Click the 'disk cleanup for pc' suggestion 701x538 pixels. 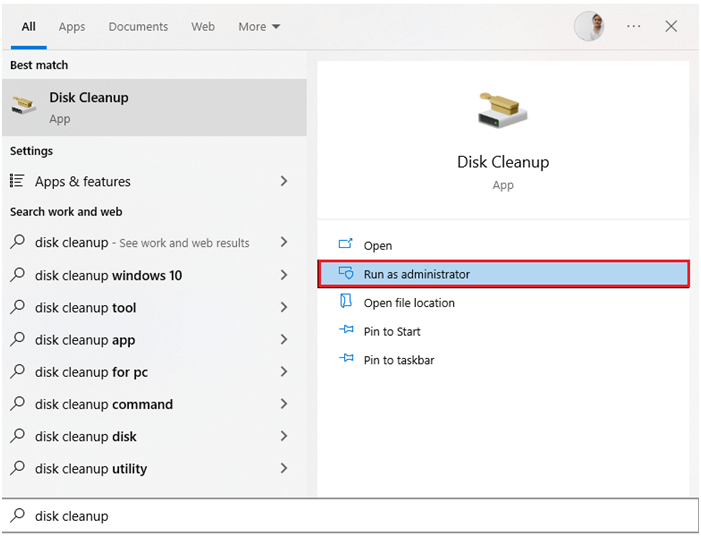pyautogui.click(x=154, y=372)
